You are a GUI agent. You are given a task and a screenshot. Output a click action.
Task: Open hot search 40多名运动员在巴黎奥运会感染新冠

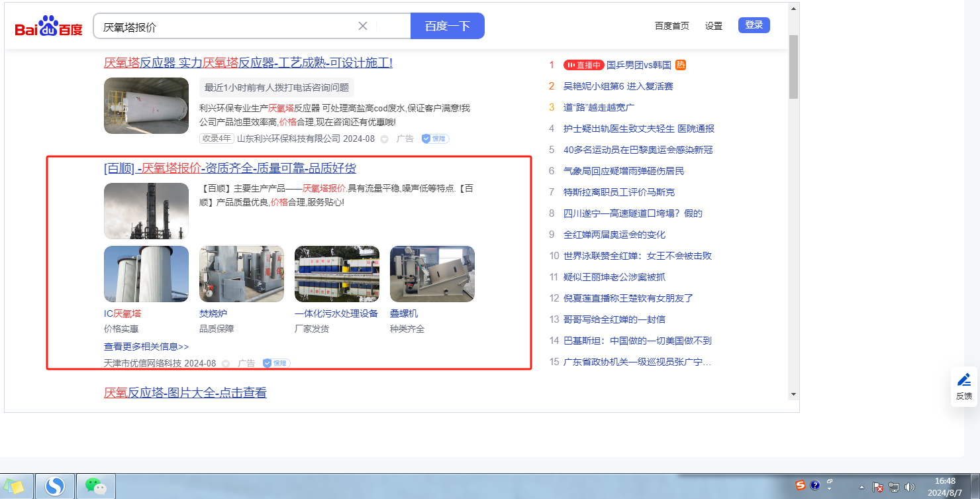(x=638, y=150)
